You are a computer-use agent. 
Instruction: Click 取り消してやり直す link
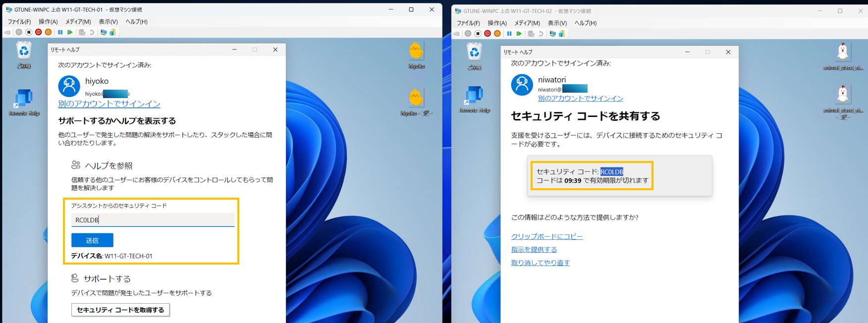pyautogui.click(x=540, y=263)
